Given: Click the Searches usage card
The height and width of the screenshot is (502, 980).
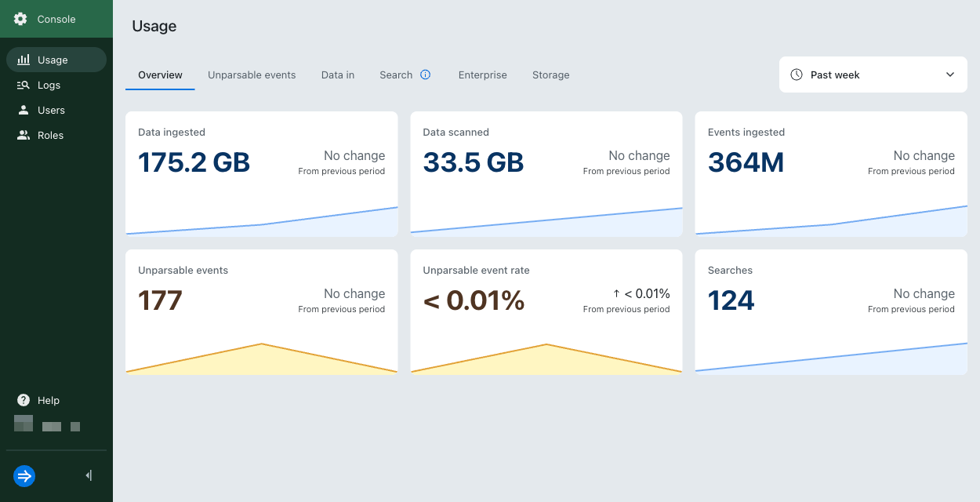Looking at the screenshot, I should 830,311.
